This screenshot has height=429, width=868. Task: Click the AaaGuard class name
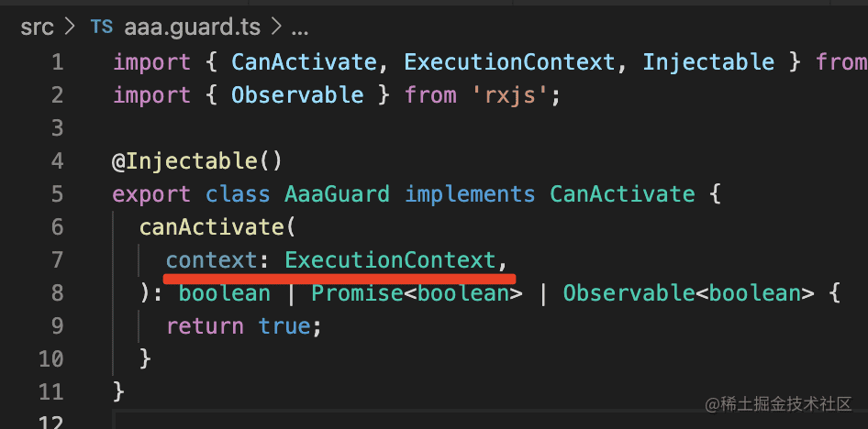pyautogui.click(x=337, y=194)
